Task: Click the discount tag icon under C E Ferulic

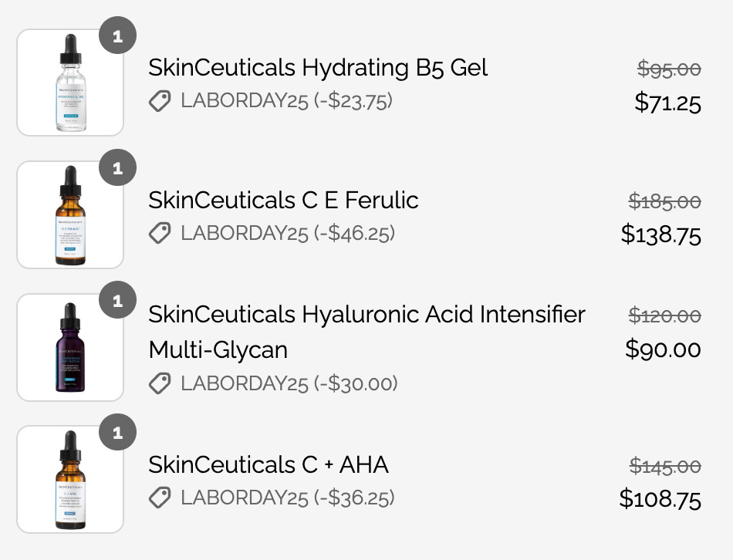Action: click(160, 233)
